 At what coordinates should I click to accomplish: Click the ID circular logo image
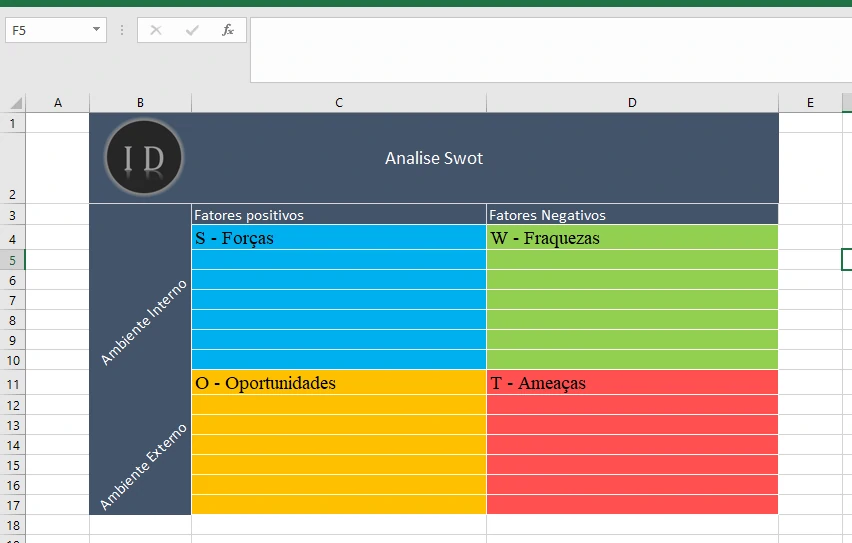144,158
